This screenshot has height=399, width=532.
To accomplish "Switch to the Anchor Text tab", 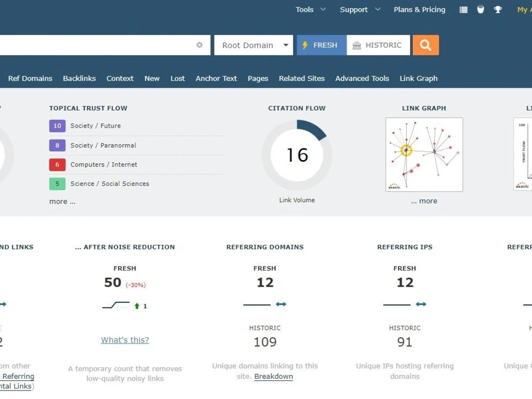I will point(216,78).
